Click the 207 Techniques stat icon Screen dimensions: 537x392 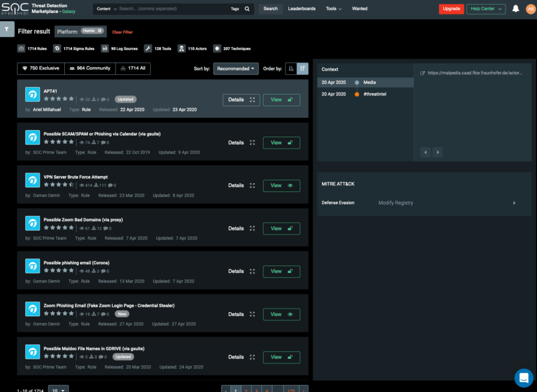217,48
